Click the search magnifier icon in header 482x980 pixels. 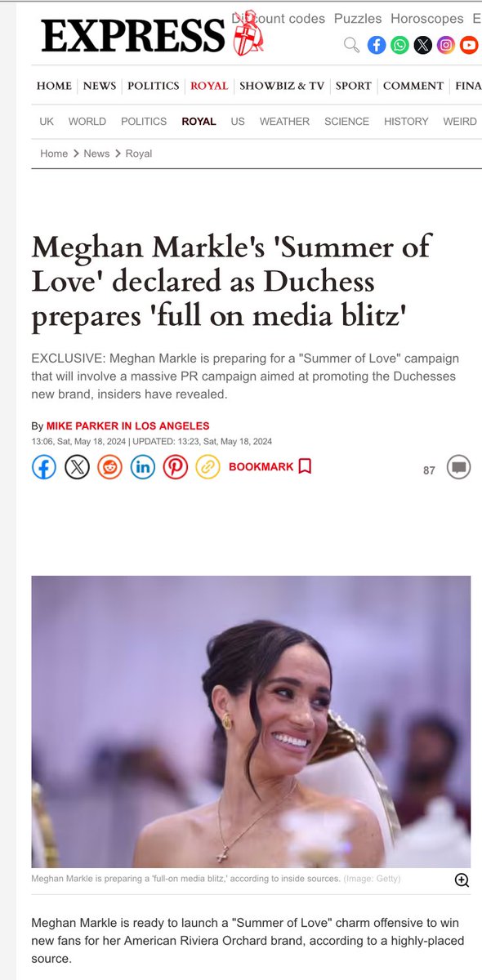[351, 45]
